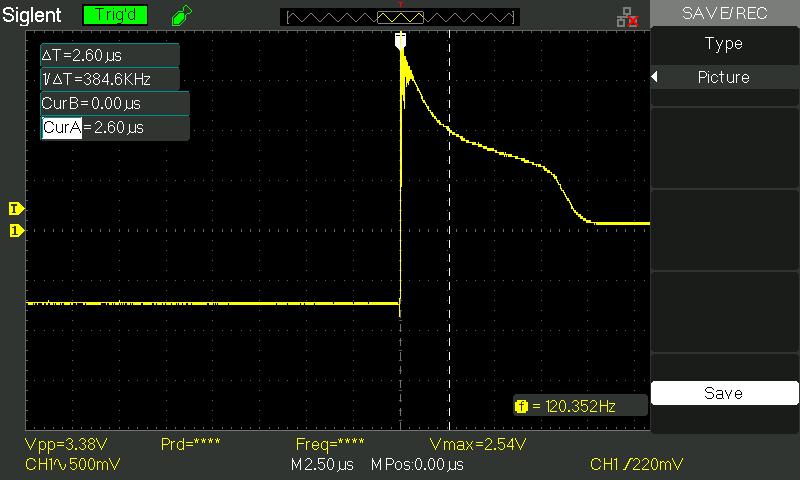Click the M 2.50µs timebase readout
Image resolution: width=800 pixels, height=480 pixels.
(x=322, y=465)
